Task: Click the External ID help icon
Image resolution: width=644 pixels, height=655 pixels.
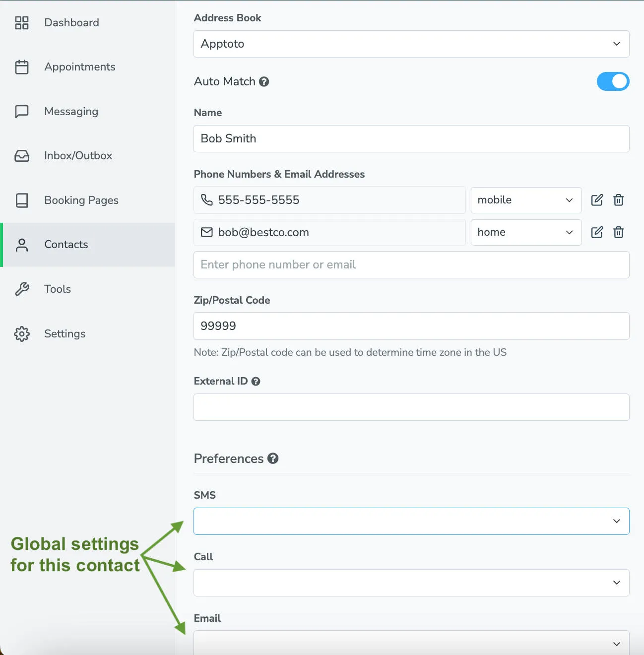Action: [x=256, y=382]
